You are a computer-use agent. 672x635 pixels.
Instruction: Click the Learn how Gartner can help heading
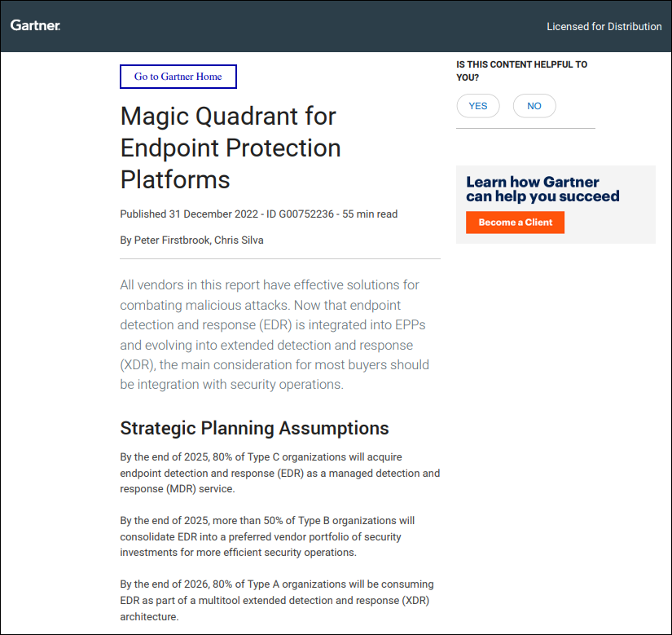[542, 189]
